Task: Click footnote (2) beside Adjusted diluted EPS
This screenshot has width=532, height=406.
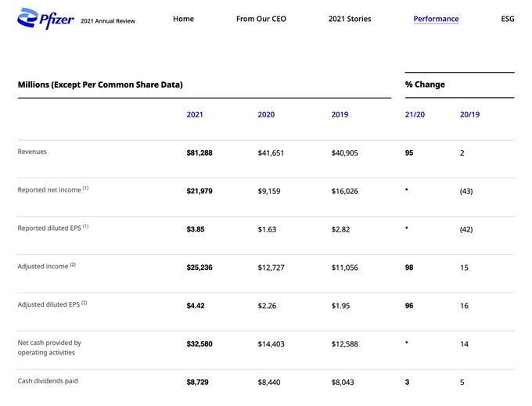Action: (x=84, y=303)
